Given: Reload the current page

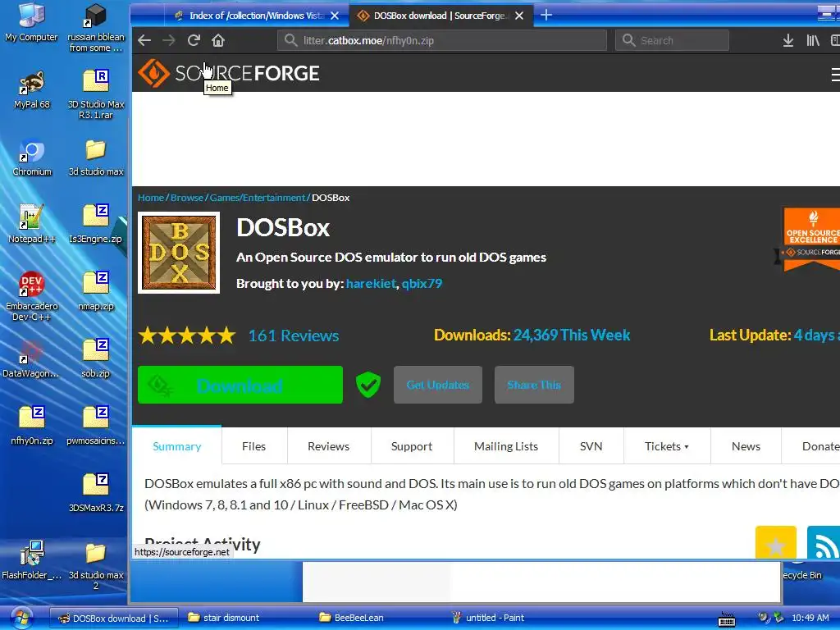Looking at the screenshot, I should pos(194,40).
